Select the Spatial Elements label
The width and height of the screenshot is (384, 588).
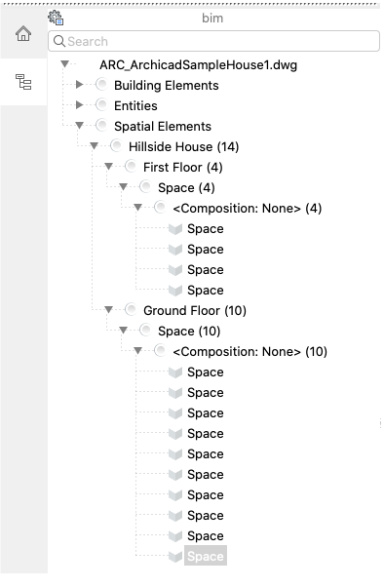pos(163,126)
